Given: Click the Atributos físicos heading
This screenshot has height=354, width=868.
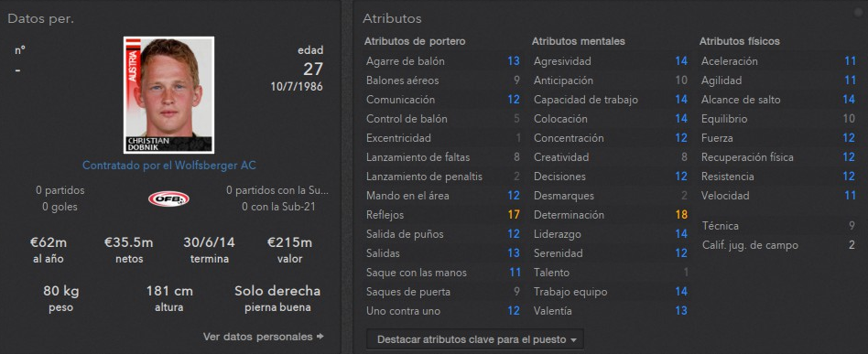Looking at the screenshot, I should coord(740,41).
